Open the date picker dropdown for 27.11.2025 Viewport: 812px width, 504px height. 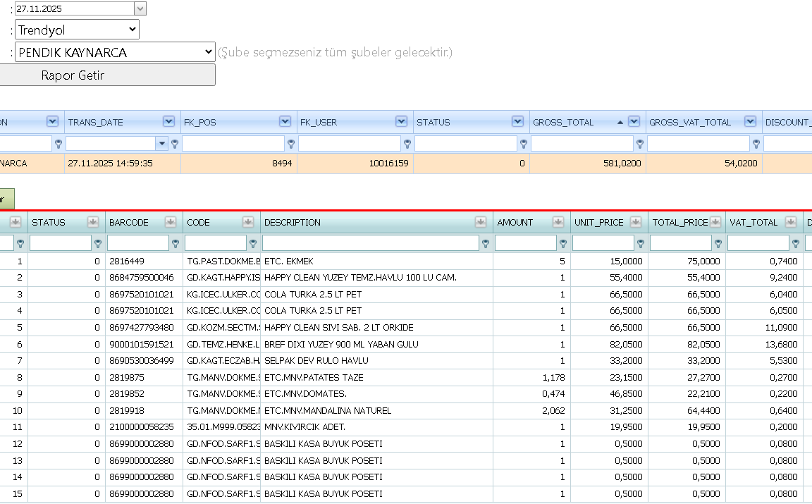[140, 8]
